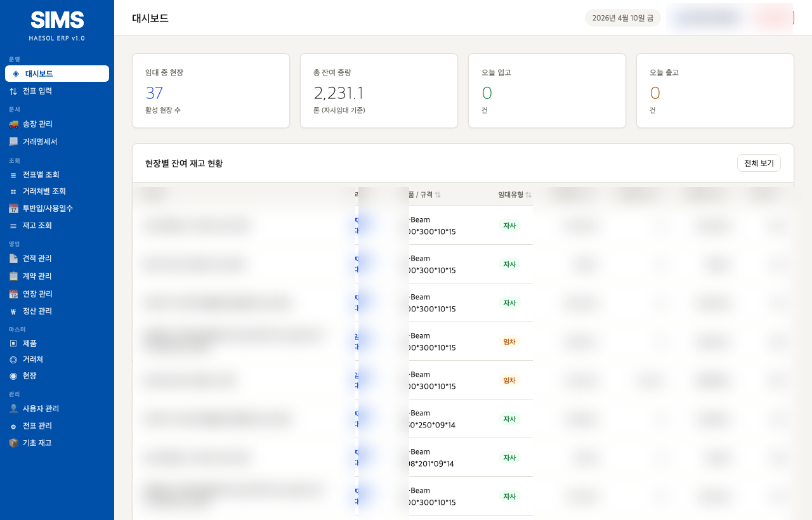Screen dimensions: 812x520
Task: Sort table by 품/규격 column arrows
Action: [438, 195]
